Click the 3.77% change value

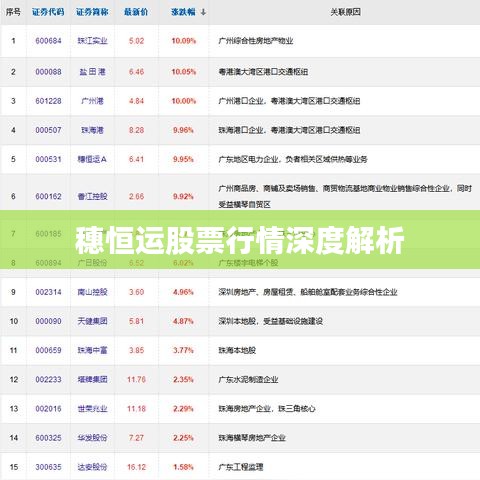[183, 350]
